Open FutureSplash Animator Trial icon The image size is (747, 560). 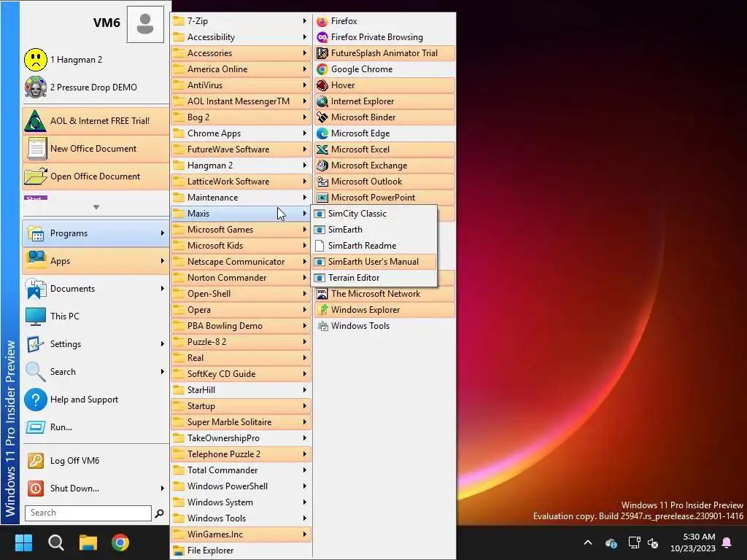tap(322, 53)
